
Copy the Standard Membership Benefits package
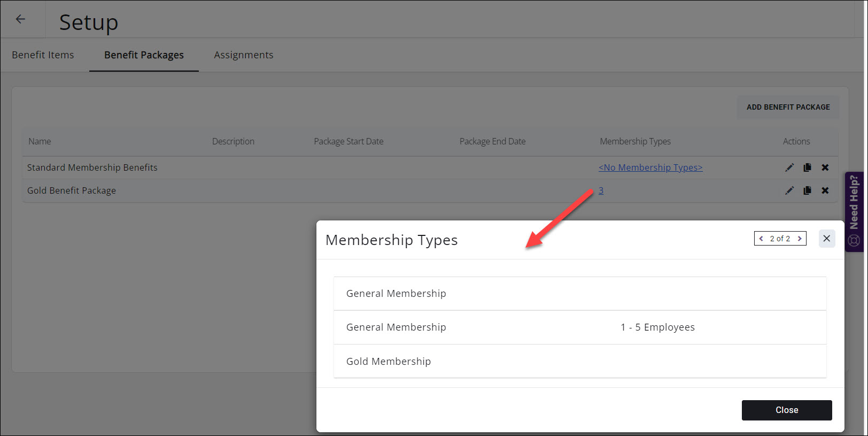pyautogui.click(x=807, y=167)
